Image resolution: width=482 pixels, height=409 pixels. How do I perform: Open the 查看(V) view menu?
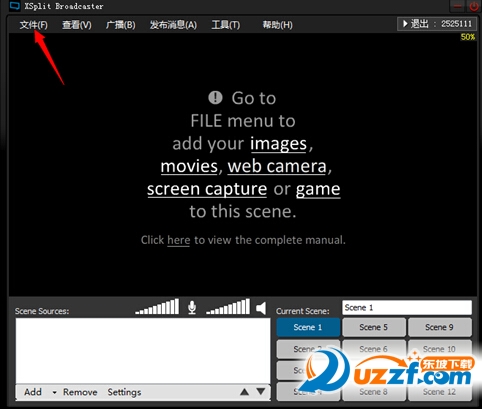click(x=77, y=25)
